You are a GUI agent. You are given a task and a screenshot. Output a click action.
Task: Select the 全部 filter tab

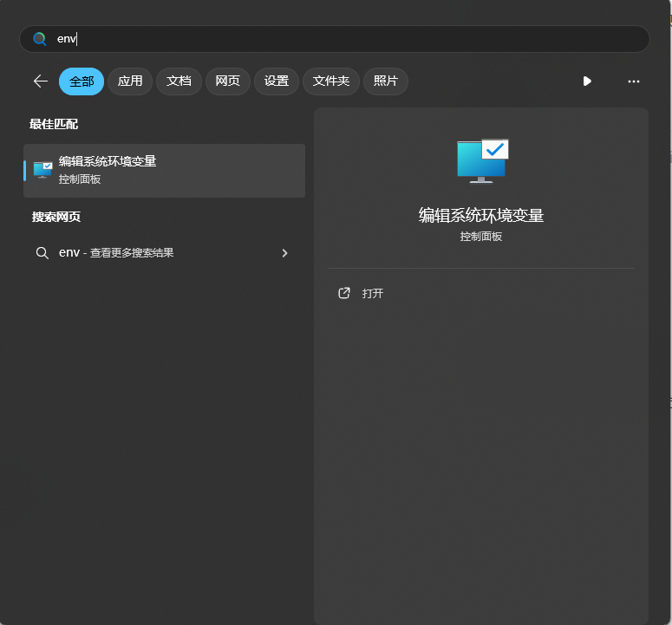[x=82, y=81]
